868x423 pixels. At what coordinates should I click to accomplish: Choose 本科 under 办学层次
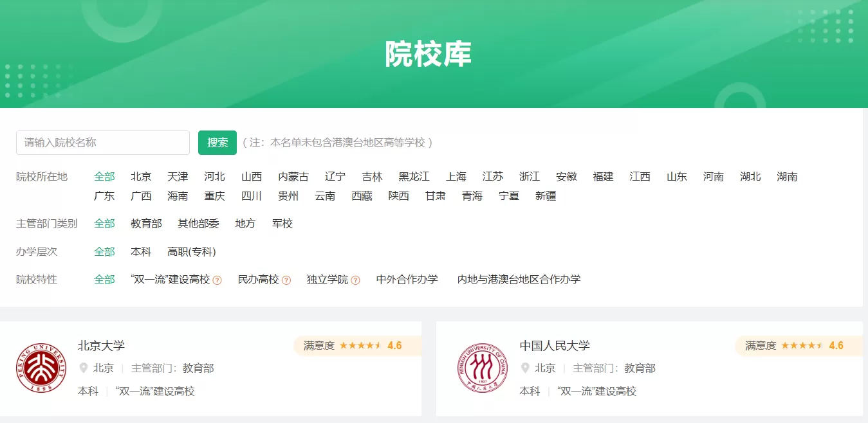click(141, 252)
